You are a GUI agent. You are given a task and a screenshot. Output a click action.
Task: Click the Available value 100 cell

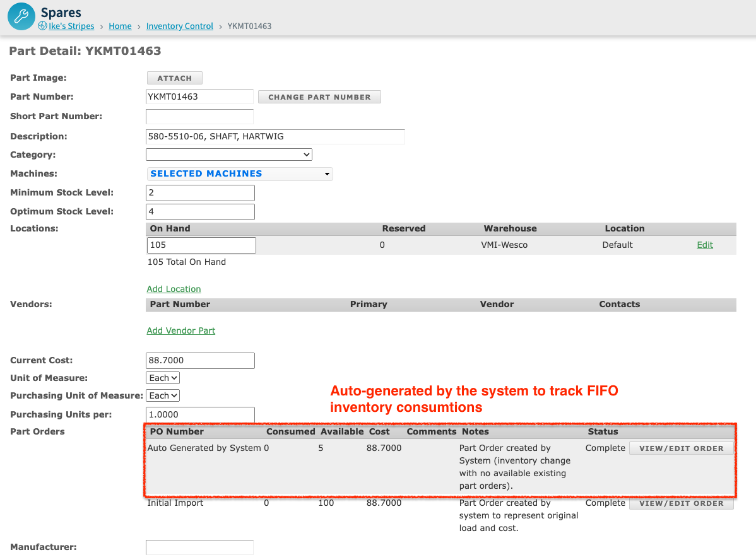(x=326, y=503)
